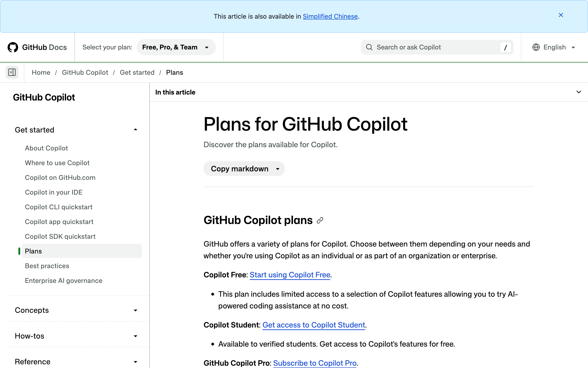Image resolution: width=588 pixels, height=368 pixels.
Task: Click the search magnifier icon
Action: (369, 47)
